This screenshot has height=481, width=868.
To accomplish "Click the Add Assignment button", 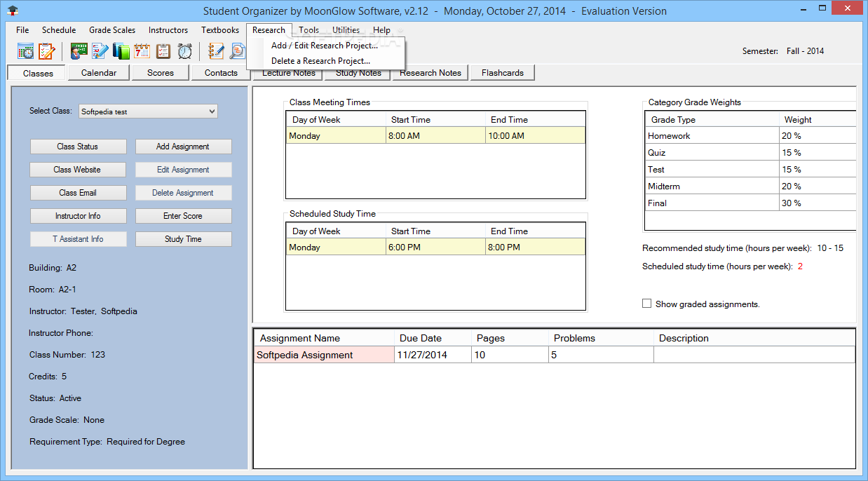I will (183, 147).
